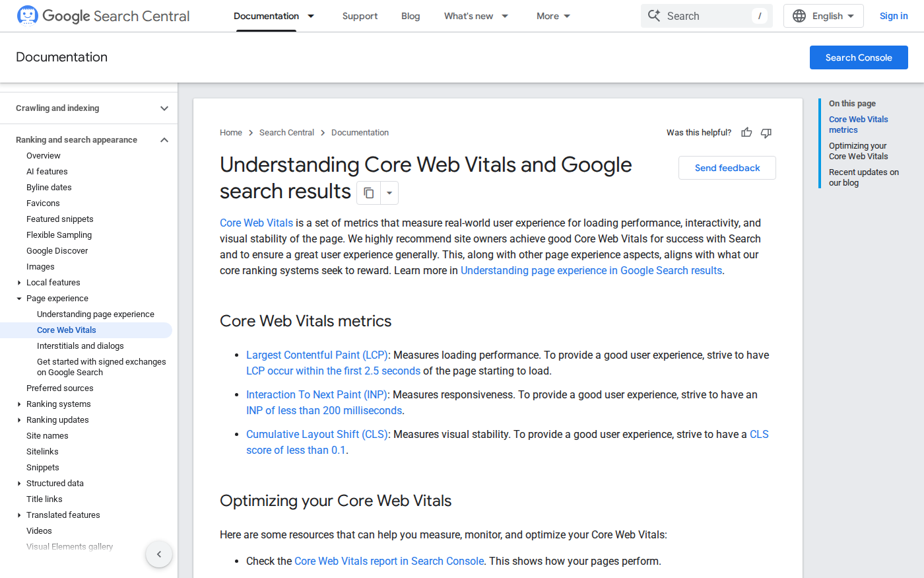This screenshot has width=924, height=578.
Task: Expand the Local features tree item
Action: pyautogui.click(x=19, y=283)
